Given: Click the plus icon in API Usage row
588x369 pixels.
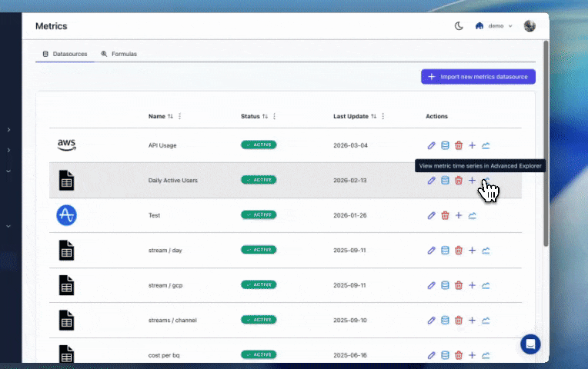Looking at the screenshot, I should point(472,145).
